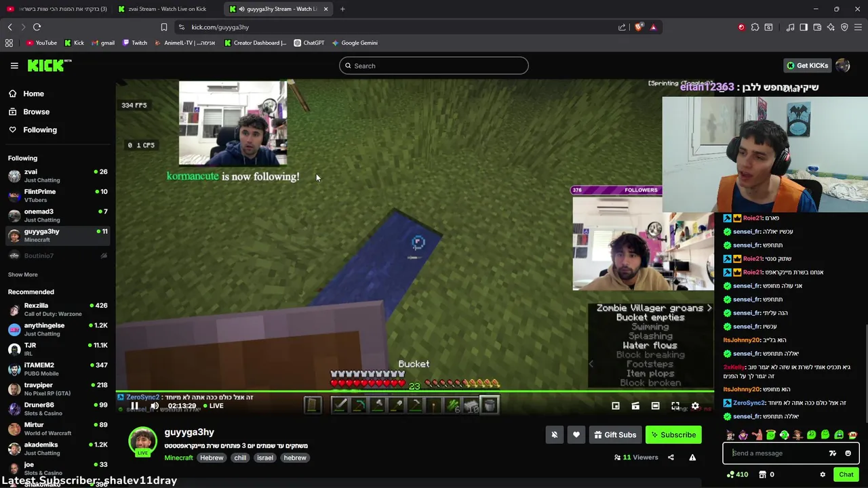Open YouTube bookmark
The height and width of the screenshot is (488, 868).
(41, 43)
